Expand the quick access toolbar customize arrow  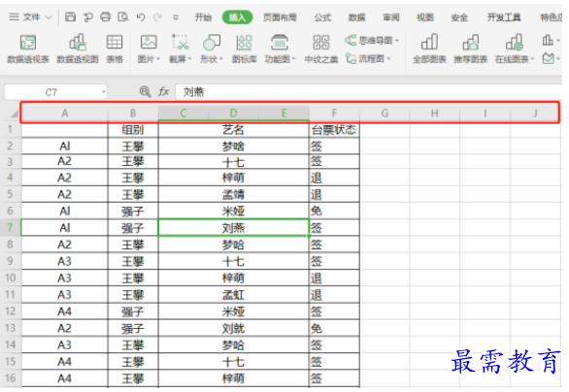click(176, 17)
